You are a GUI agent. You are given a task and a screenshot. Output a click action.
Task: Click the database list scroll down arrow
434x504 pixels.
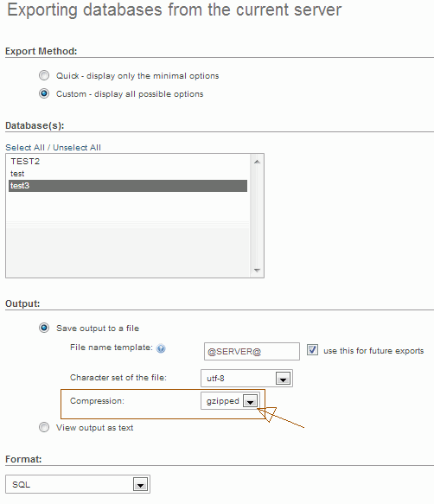257,271
